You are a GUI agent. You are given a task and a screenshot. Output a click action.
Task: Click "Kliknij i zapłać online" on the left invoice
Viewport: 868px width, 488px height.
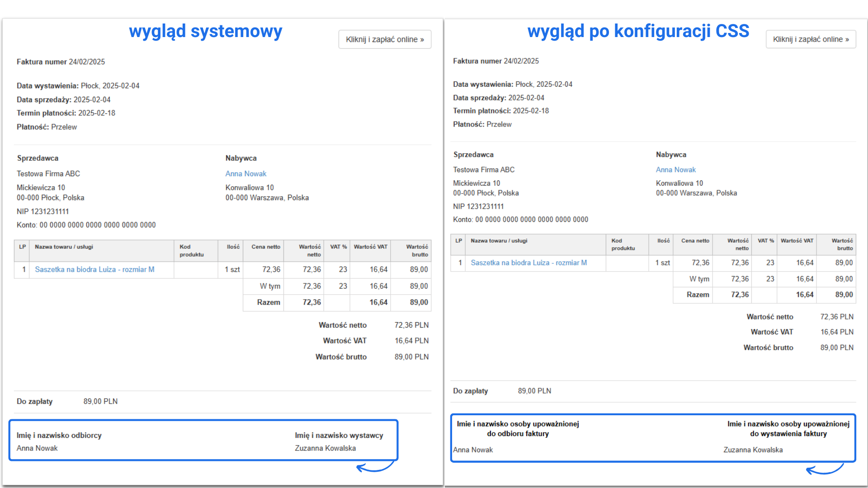(x=385, y=39)
